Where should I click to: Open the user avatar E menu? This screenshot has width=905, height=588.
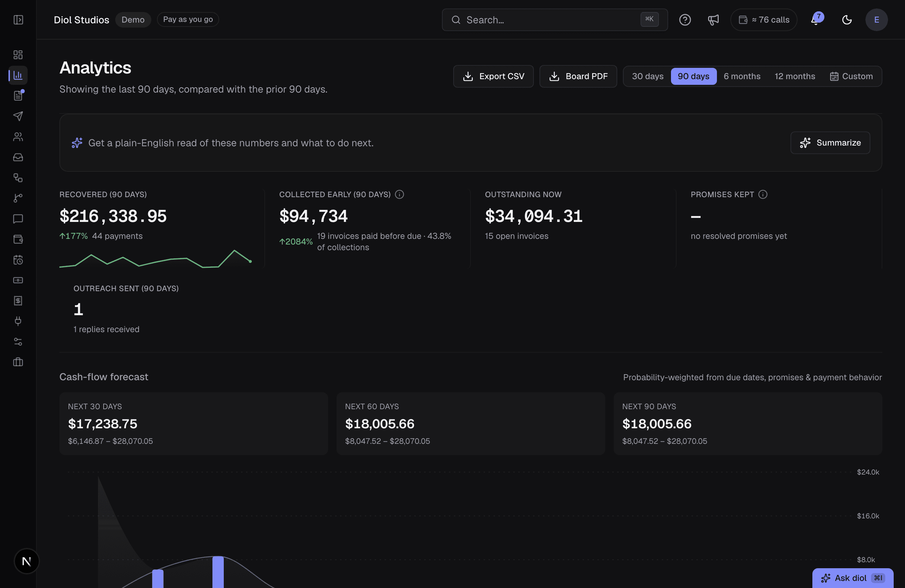tap(876, 20)
